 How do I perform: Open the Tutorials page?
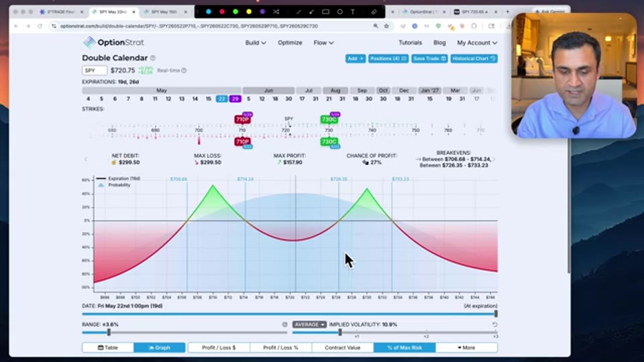pyautogui.click(x=410, y=43)
